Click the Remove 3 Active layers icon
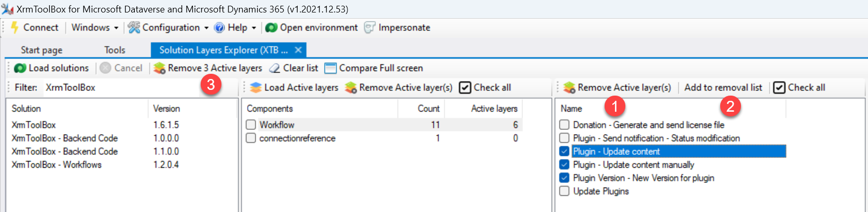868x212 pixels. click(160, 68)
